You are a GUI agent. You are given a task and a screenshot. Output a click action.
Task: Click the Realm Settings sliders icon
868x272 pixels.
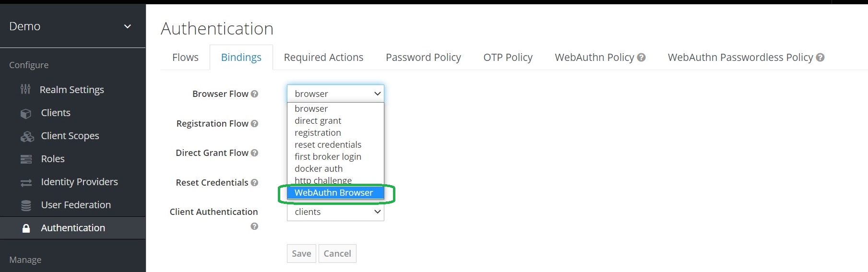[x=25, y=89]
